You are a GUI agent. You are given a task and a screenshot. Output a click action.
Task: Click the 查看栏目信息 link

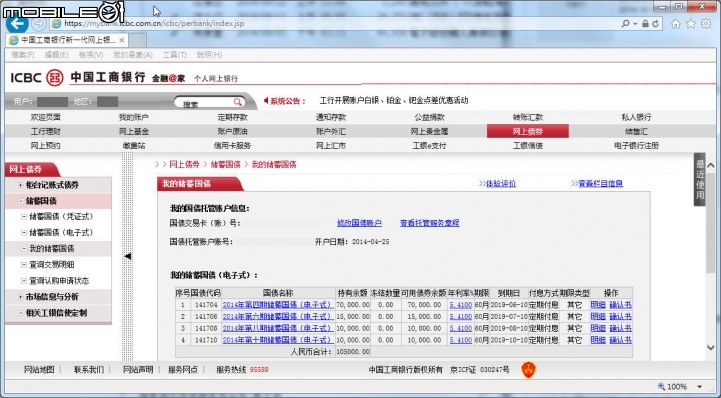[601, 184]
